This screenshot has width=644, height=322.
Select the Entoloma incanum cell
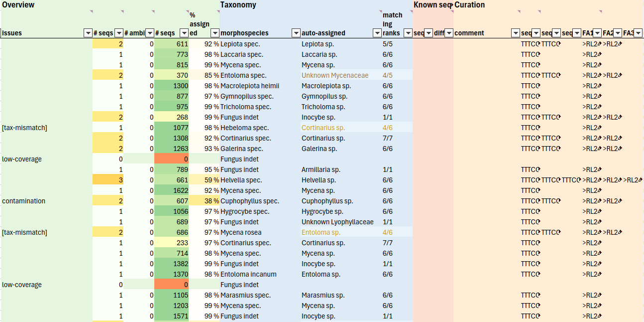[260, 274]
